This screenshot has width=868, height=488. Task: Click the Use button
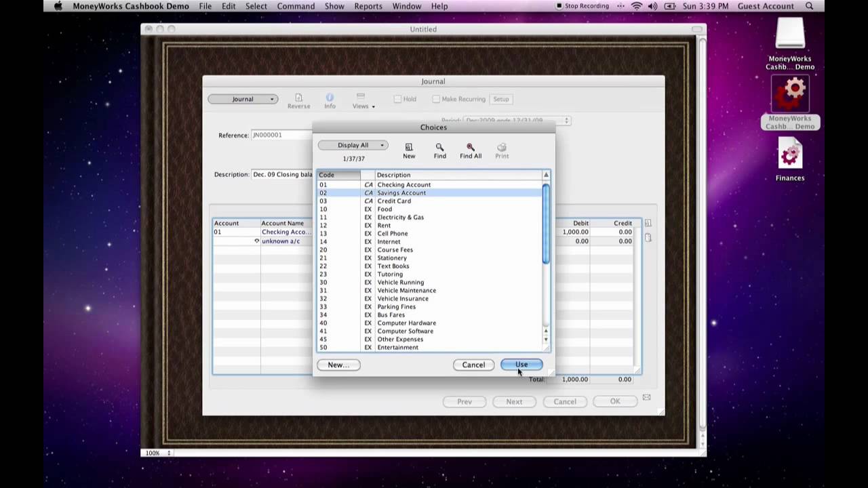(521, 365)
